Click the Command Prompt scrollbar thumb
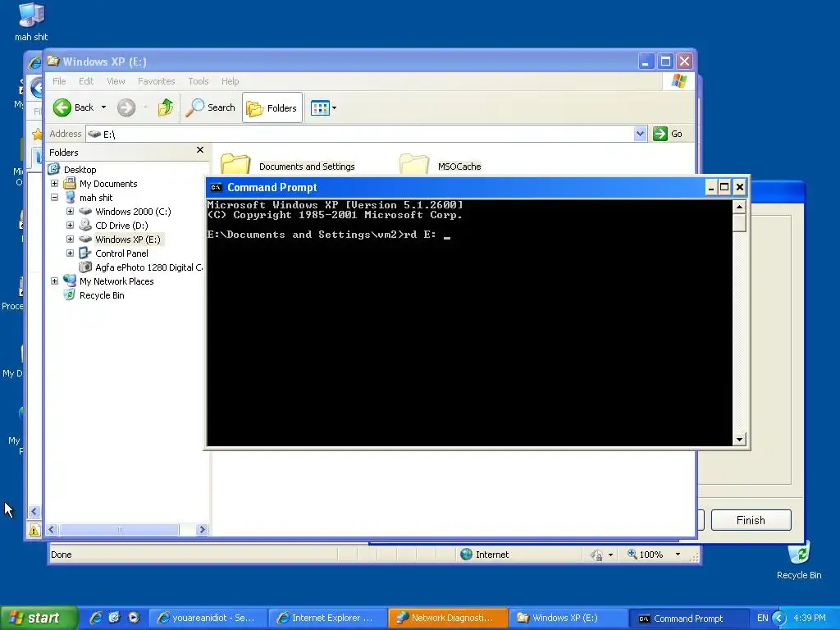 point(739,222)
